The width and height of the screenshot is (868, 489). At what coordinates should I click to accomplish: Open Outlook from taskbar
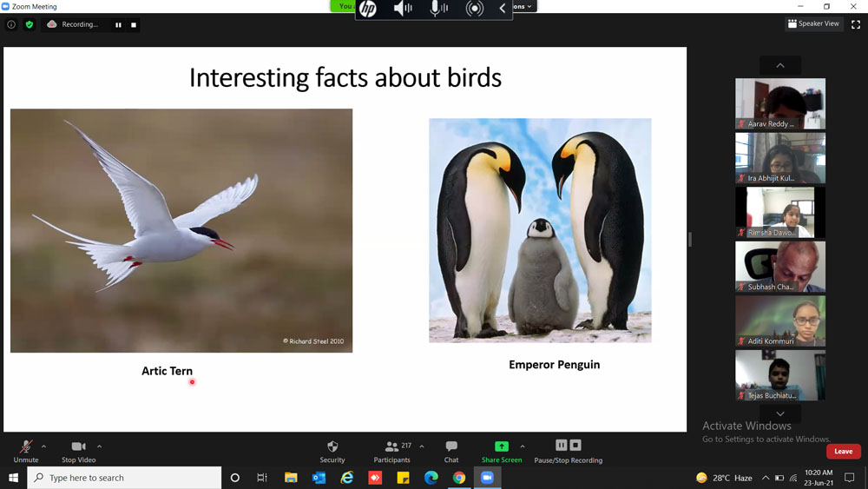tap(319, 478)
